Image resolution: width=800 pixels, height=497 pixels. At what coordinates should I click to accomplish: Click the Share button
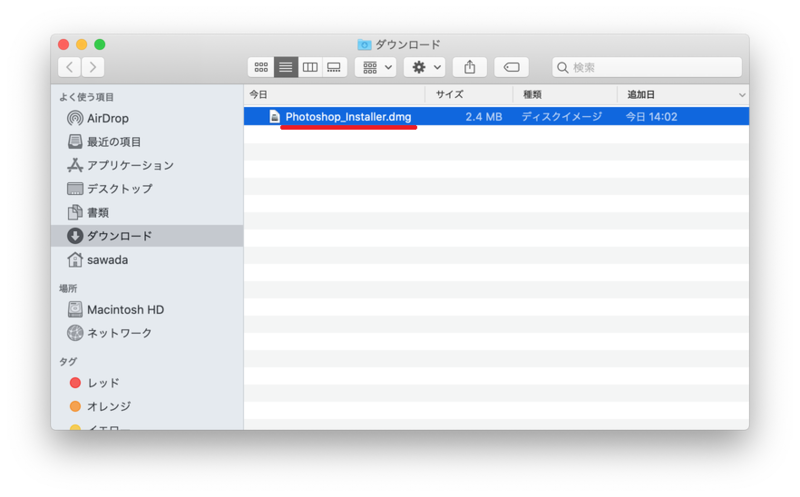(x=470, y=67)
